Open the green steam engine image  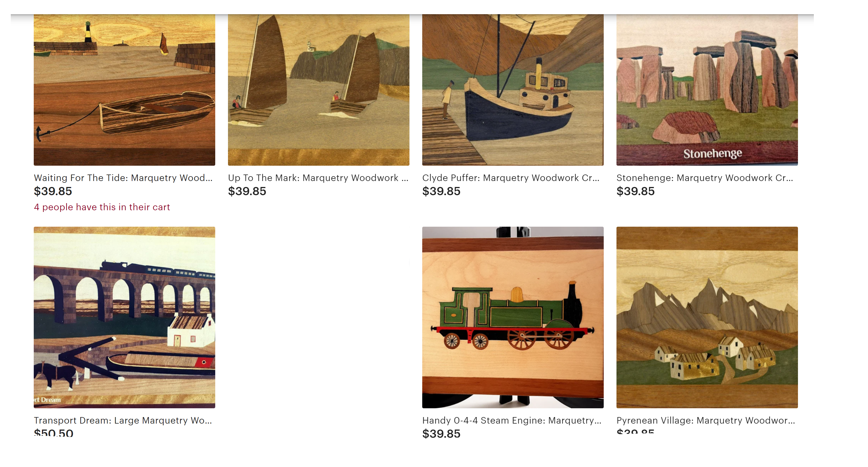coord(513,317)
